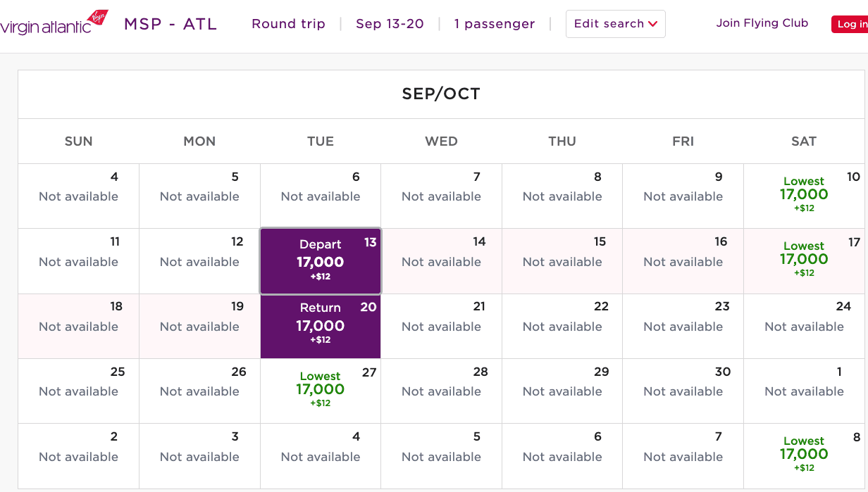This screenshot has width=868, height=492.
Task: Select the Return 20 calendar cell
Action: (x=321, y=326)
